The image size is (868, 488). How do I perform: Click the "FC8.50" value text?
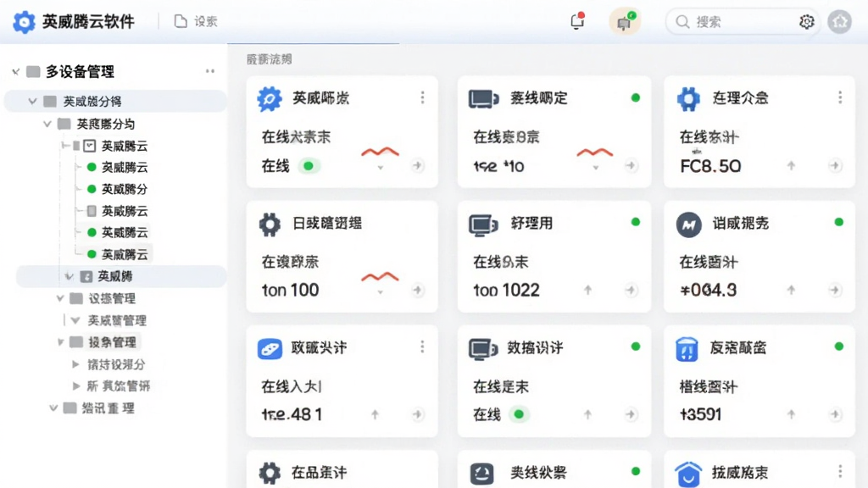pos(710,166)
